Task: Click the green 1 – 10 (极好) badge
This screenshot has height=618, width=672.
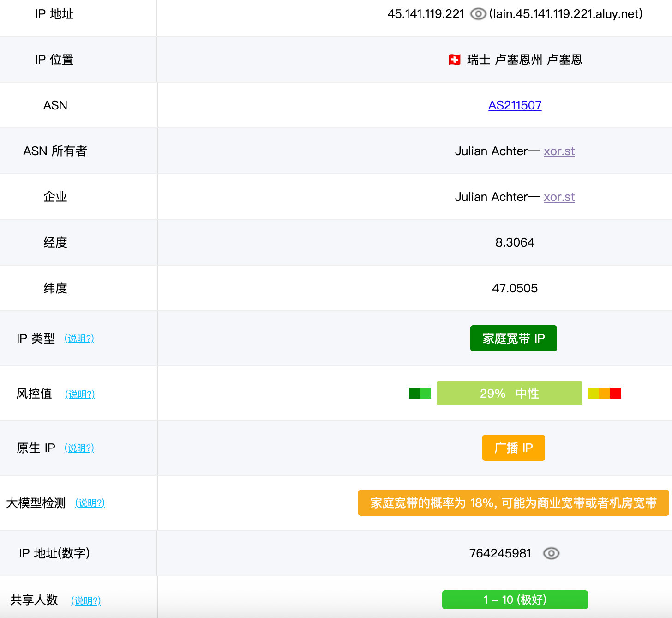Action: pyautogui.click(x=515, y=600)
